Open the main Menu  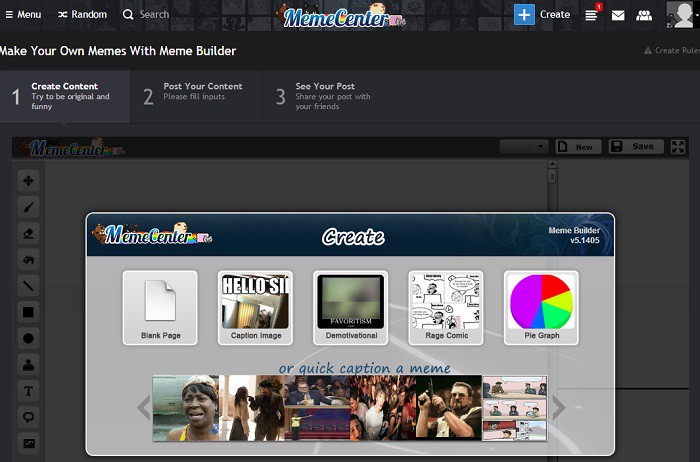(x=23, y=15)
